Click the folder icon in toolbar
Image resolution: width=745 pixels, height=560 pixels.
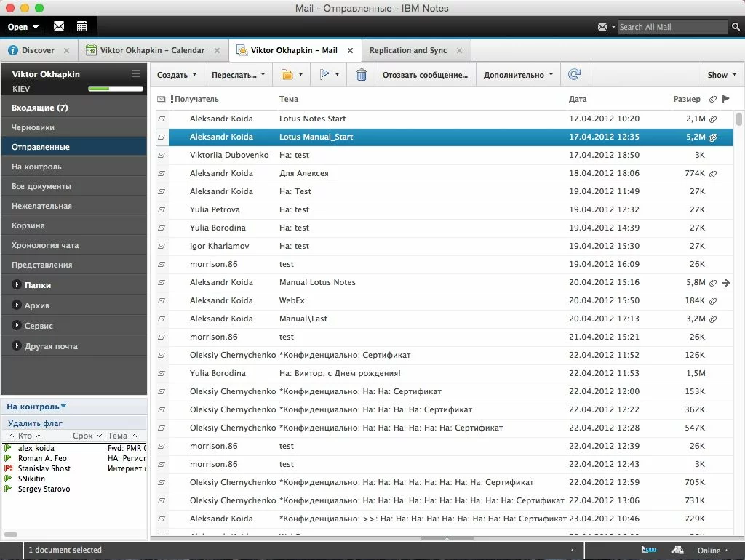(287, 75)
